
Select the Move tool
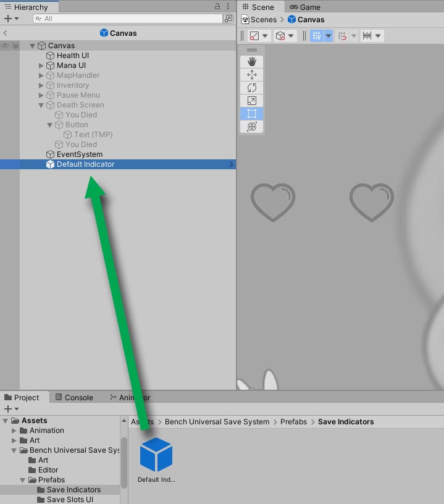point(251,75)
